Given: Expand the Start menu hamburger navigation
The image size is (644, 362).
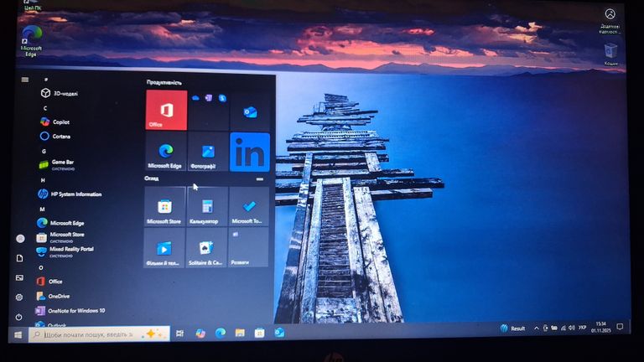Looking at the screenshot, I should (x=25, y=80).
